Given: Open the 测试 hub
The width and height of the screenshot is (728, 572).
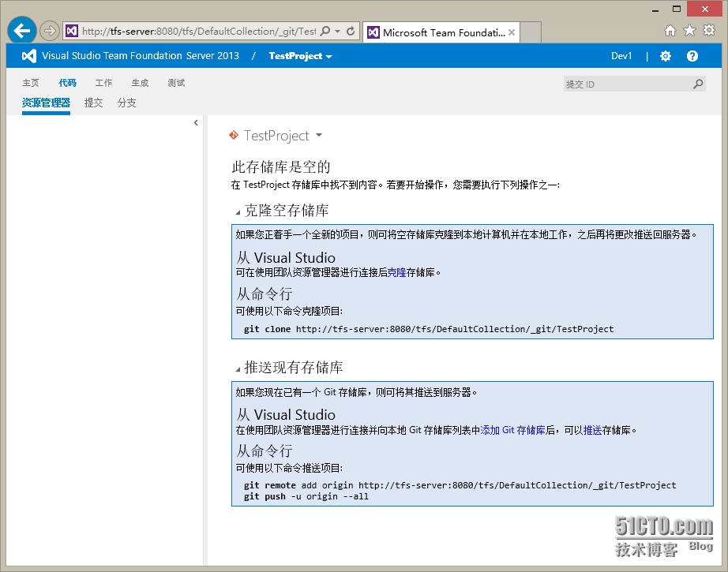Looking at the screenshot, I should click(x=176, y=83).
